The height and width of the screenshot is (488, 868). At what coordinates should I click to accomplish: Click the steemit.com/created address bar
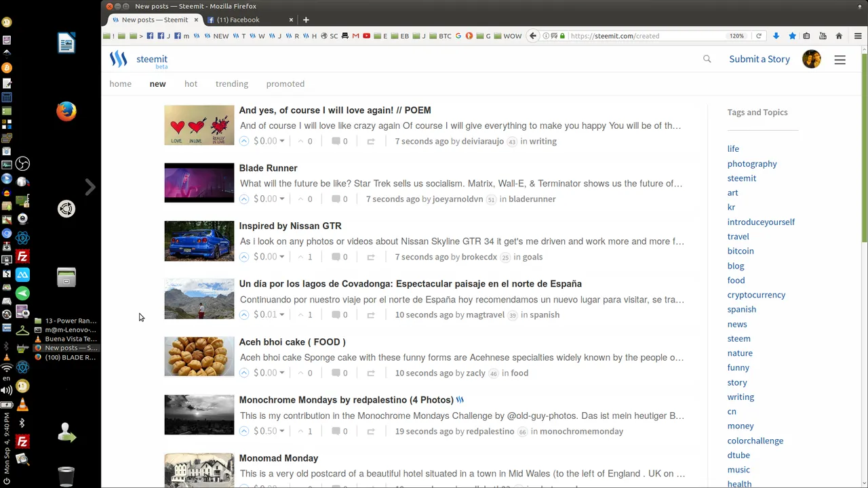point(644,36)
